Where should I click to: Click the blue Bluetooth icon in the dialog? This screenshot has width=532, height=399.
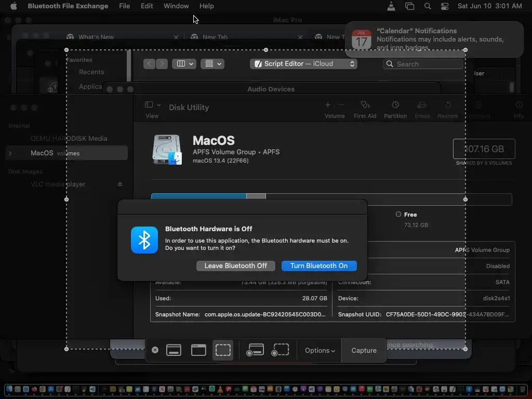144,240
